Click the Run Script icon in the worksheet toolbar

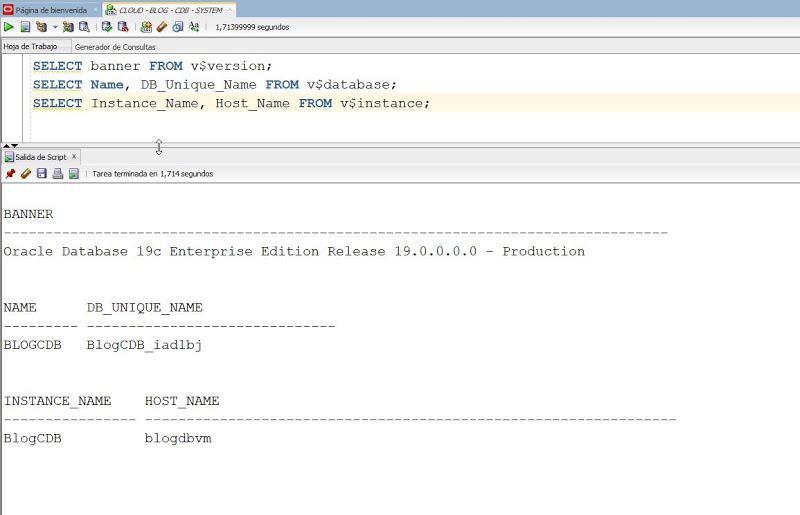25,27
